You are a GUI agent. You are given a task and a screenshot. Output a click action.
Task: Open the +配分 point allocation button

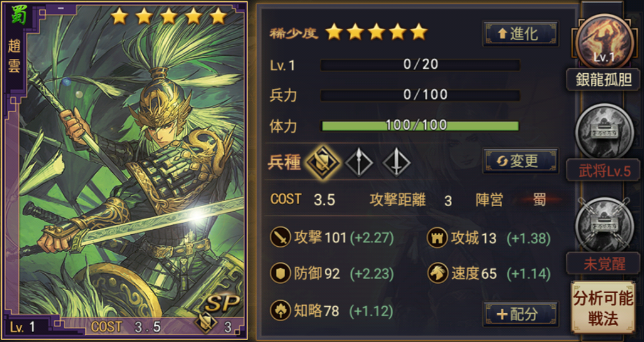pyautogui.click(x=521, y=314)
